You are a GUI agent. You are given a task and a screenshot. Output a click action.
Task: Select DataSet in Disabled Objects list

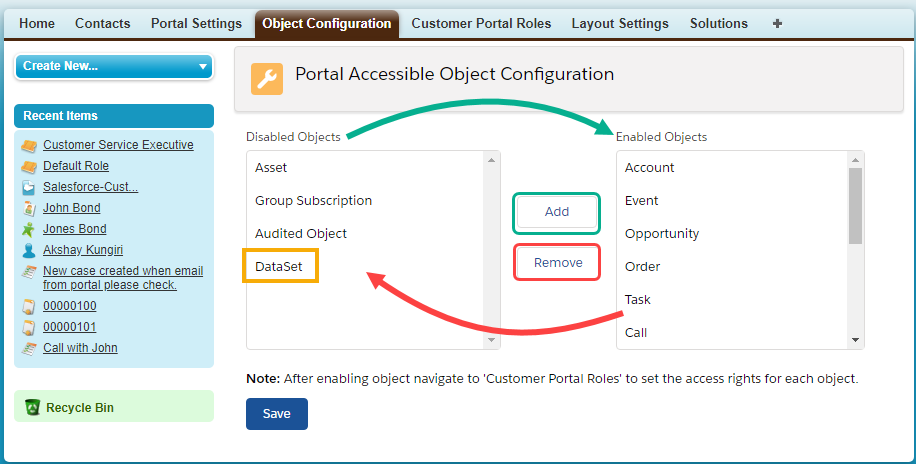point(282,267)
